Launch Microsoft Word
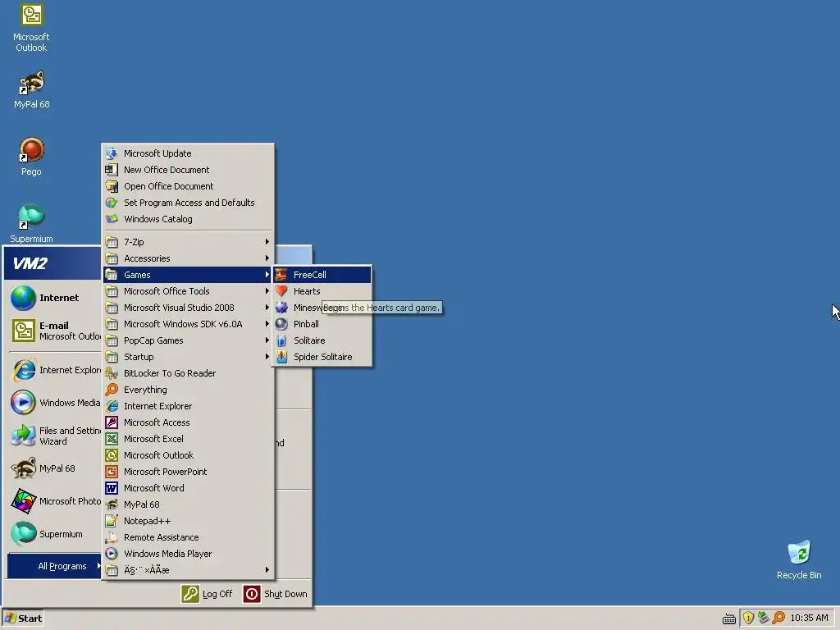 point(188,489)
